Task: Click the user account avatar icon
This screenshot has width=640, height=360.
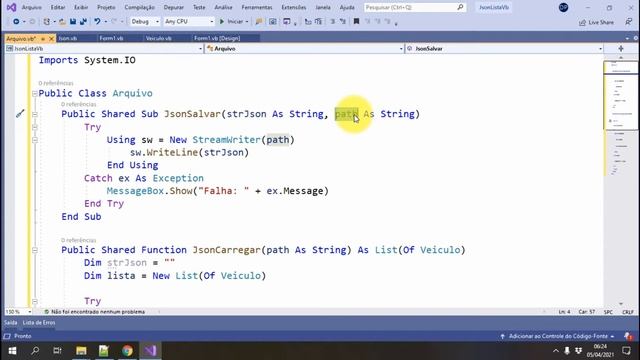Action: 563,7
